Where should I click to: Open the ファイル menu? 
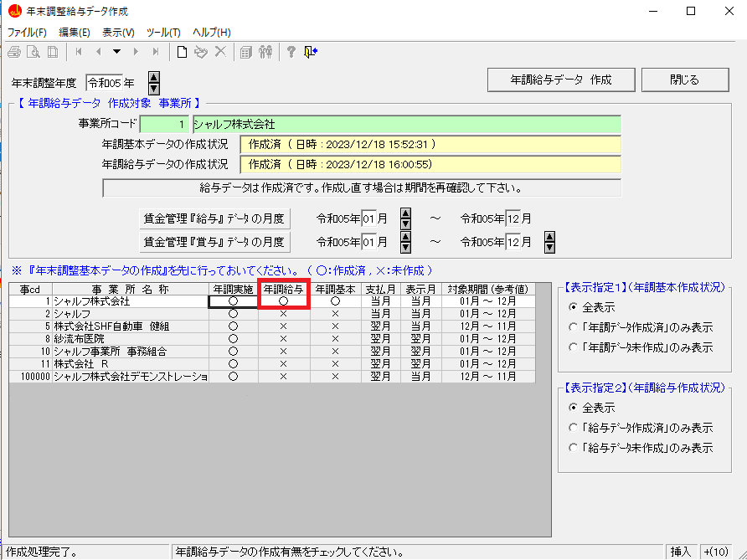coord(28,31)
